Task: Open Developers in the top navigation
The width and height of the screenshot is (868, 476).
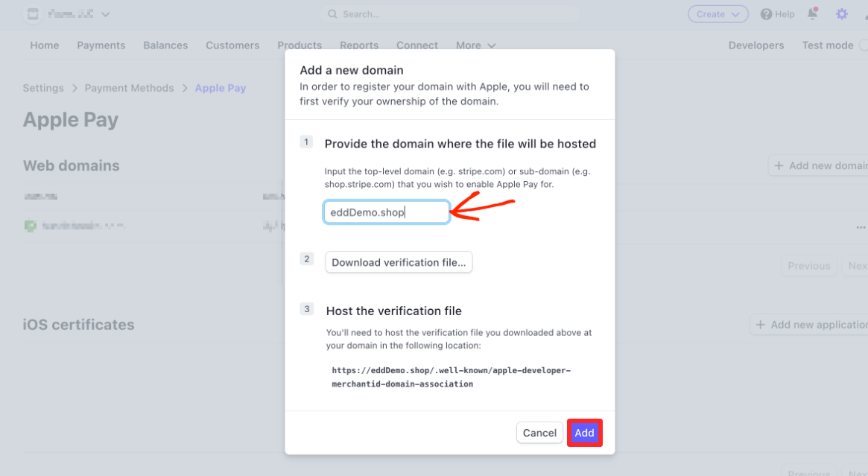Action: pyautogui.click(x=755, y=45)
